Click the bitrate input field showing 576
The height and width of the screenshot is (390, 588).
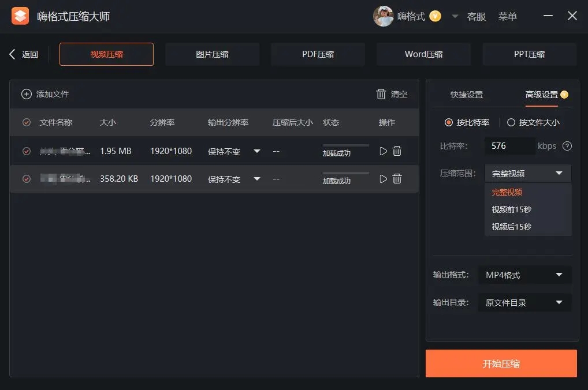pos(509,146)
